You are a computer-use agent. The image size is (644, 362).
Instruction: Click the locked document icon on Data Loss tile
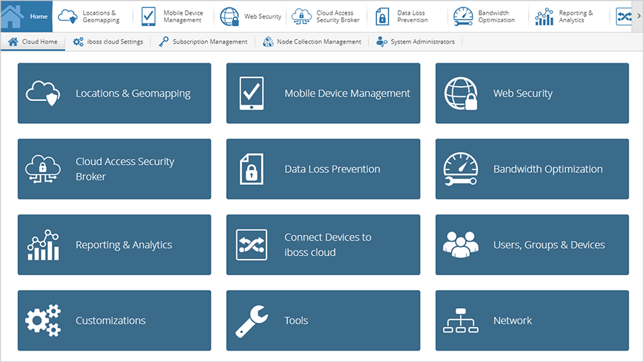pyautogui.click(x=252, y=169)
